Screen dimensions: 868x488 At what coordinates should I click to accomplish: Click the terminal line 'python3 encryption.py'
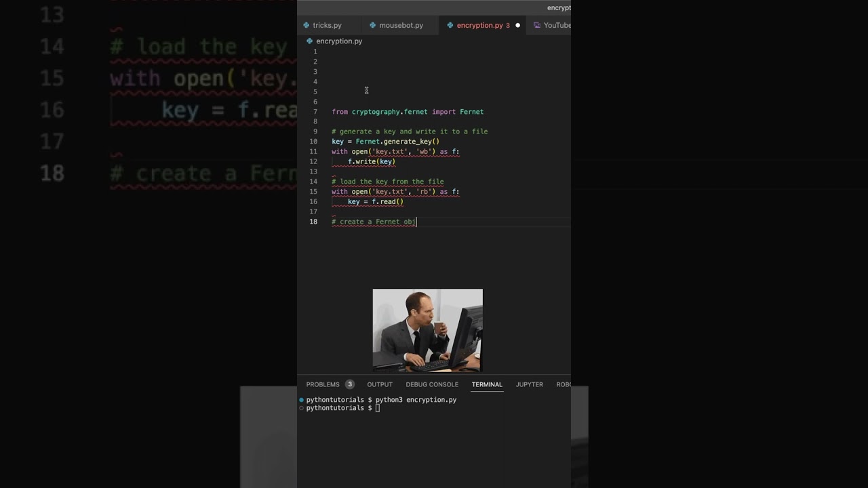(x=416, y=400)
